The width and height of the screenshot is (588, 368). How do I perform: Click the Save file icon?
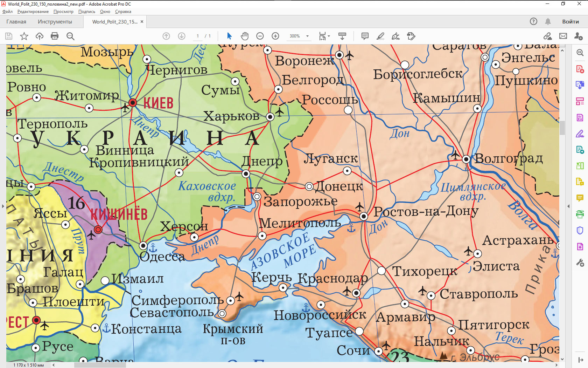click(9, 36)
